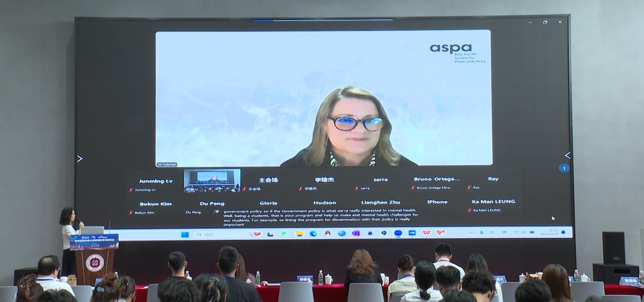The image size is (644, 302).
Task: Go to next participants page arrow on left
Action: 80,158
